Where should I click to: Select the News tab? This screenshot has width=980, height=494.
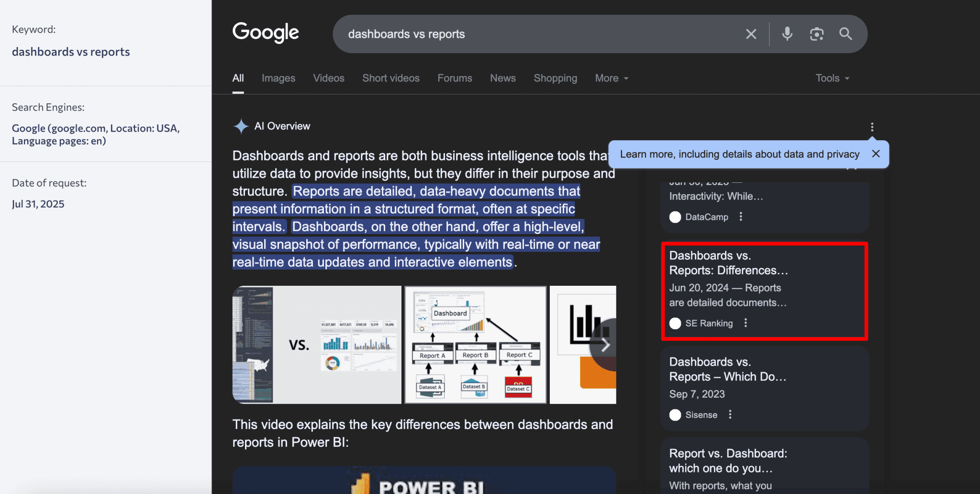[x=502, y=78]
